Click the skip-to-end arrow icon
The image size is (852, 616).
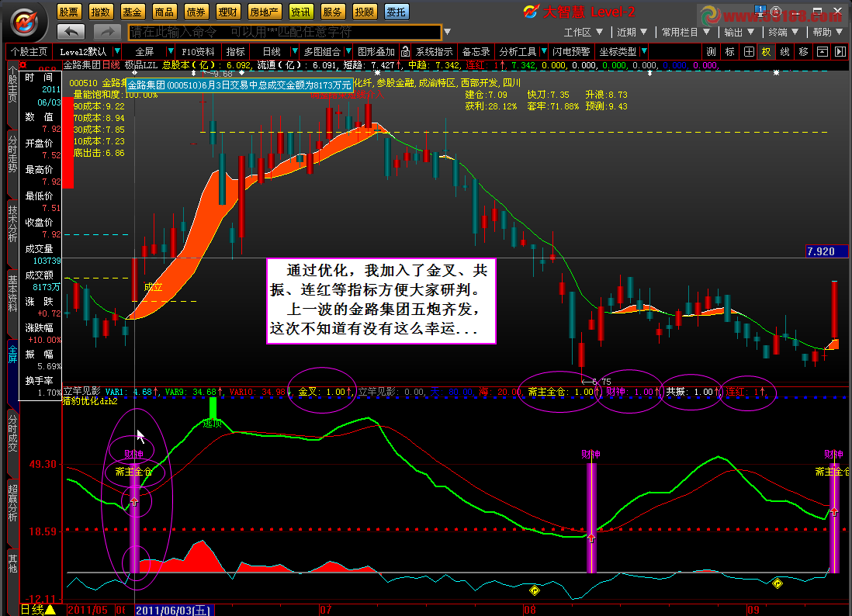pos(840,52)
